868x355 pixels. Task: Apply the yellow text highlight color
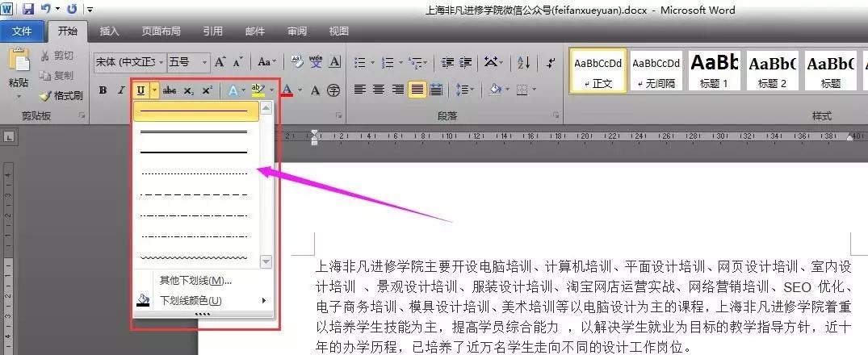tap(258, 90)
